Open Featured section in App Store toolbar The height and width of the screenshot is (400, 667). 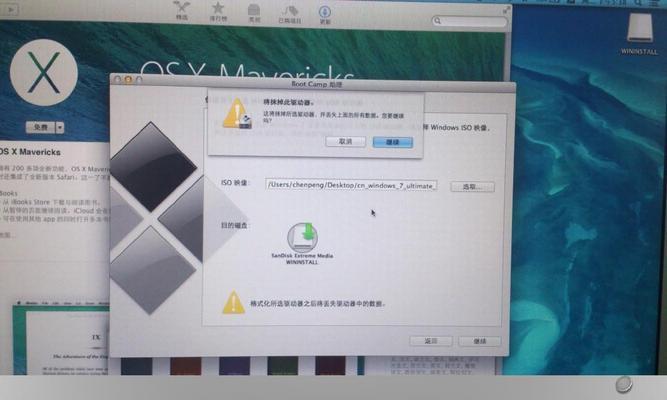coord(182,11)
